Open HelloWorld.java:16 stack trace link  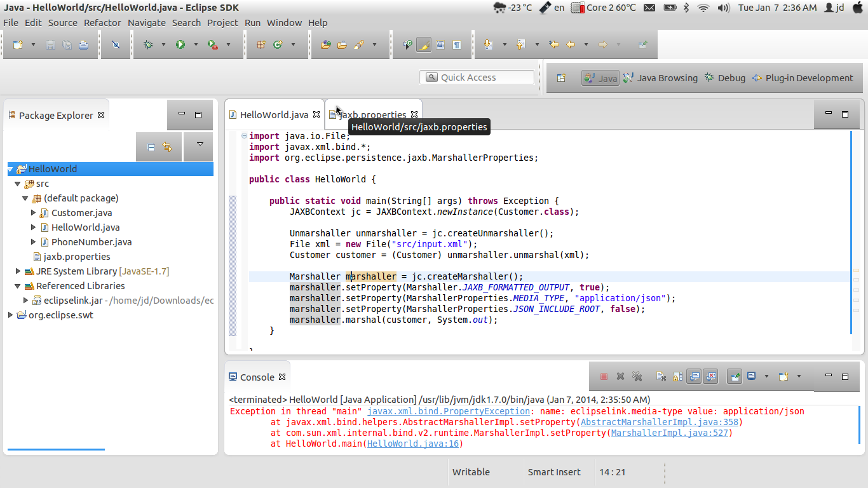tap(413, 444)
